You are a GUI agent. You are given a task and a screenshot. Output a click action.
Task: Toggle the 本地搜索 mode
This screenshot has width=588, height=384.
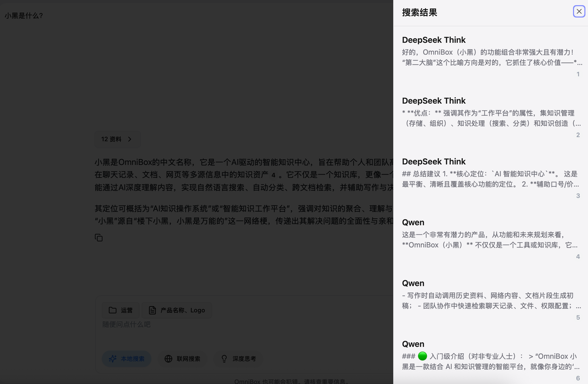point(127,359)
